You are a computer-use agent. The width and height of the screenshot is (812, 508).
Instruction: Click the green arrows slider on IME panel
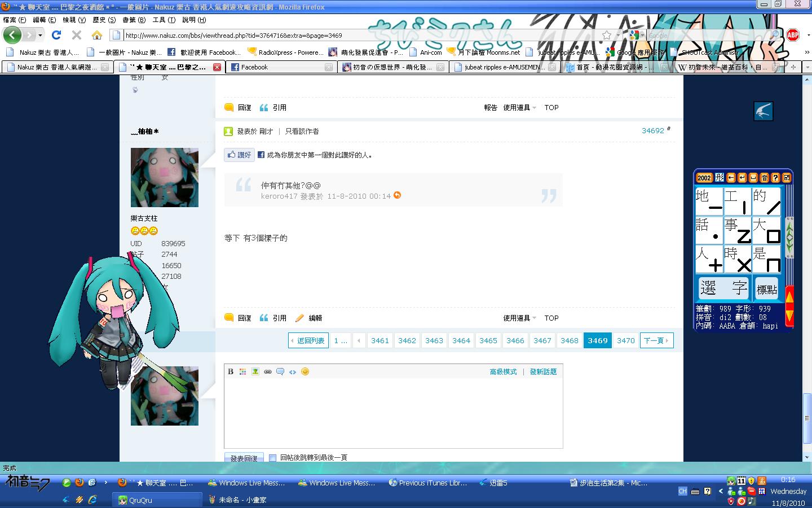click(x=789, y=237)
